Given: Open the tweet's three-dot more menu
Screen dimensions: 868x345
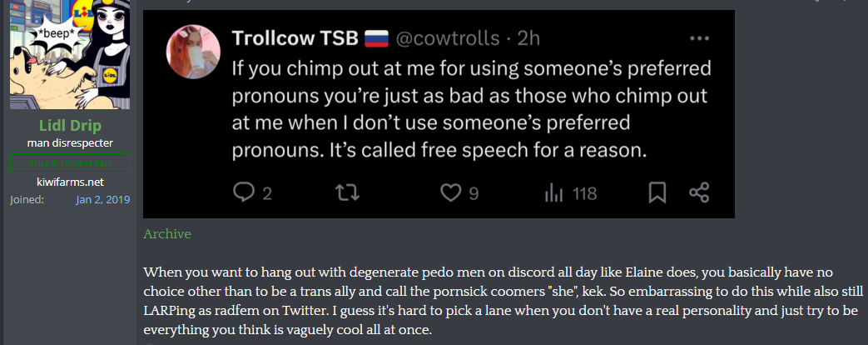Looking at the screenshot, I should [699, 39].
